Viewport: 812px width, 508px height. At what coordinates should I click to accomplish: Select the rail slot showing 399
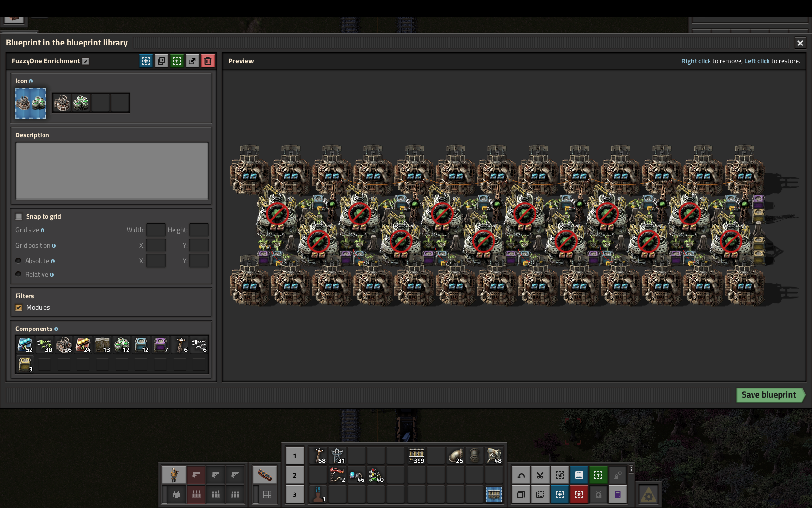coord(417,456)
